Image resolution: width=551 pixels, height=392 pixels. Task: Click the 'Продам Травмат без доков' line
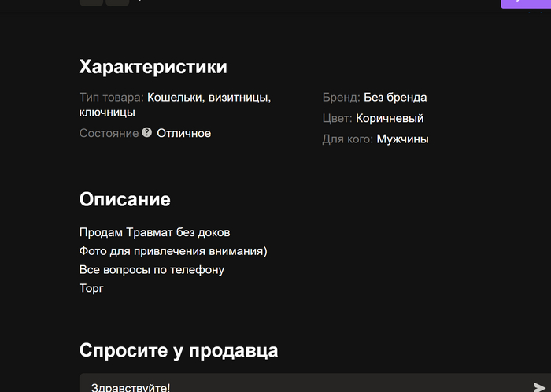pos(154,232)
